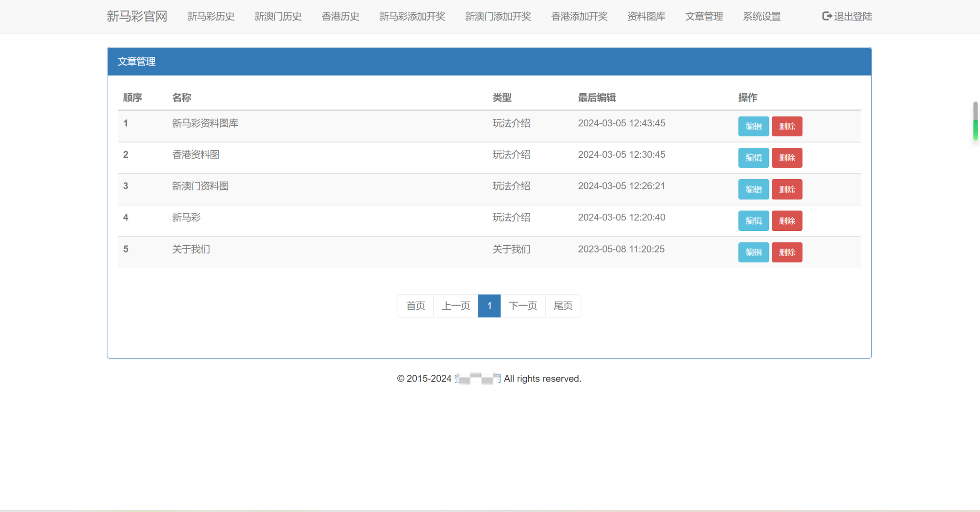This screenshot has width=980, height=512.
Task: Open 系统设置 in the navbar
Action: point(762,16)
